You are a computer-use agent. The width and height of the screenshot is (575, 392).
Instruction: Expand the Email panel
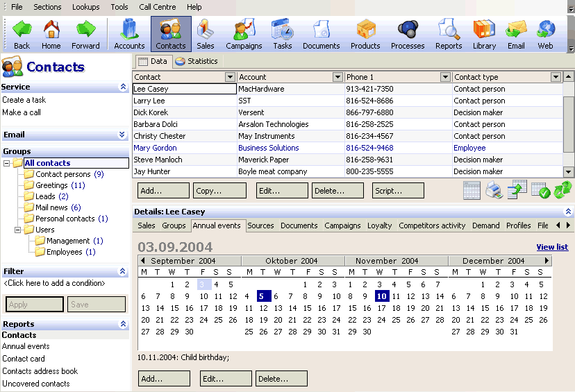click(122, 135)
